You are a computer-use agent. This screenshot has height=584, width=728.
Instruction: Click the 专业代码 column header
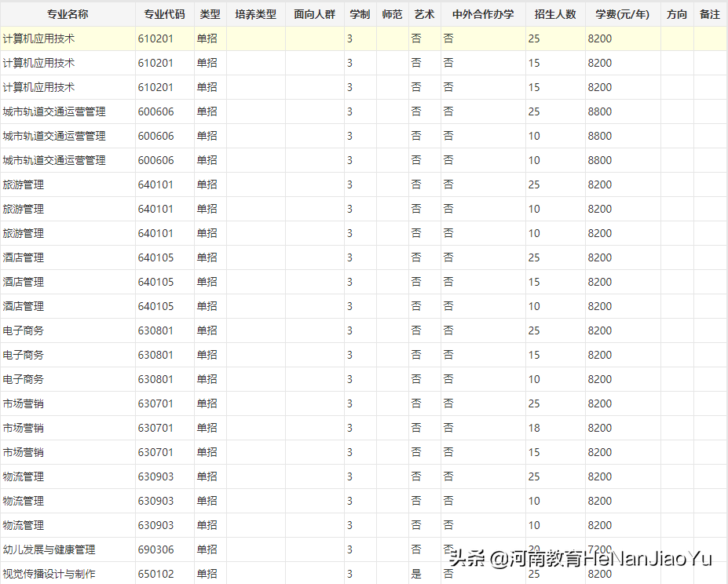164,14
